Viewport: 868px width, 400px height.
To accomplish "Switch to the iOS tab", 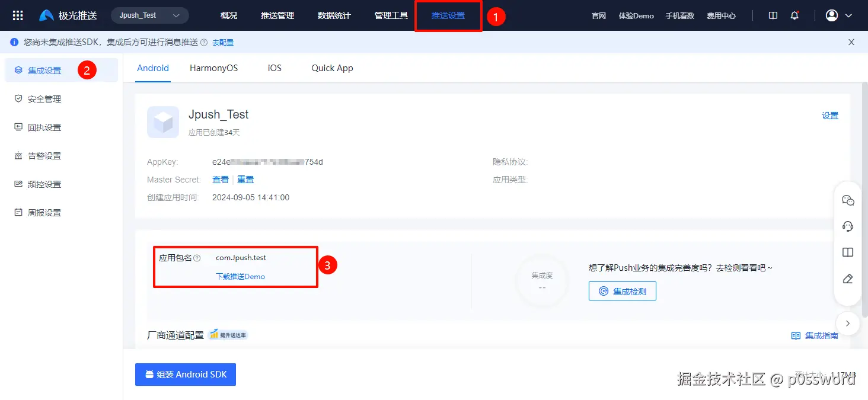I will pyautogui.click(x=275, y=68).
